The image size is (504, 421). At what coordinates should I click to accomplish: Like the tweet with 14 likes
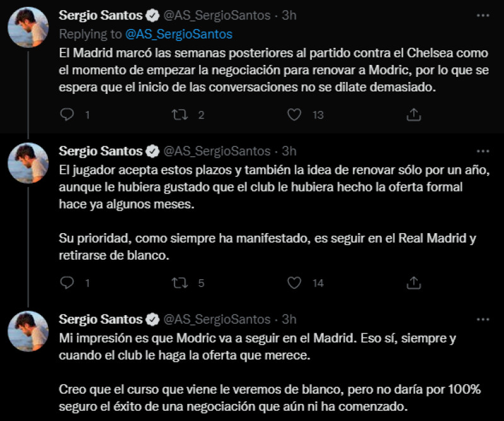pos(294,282)
